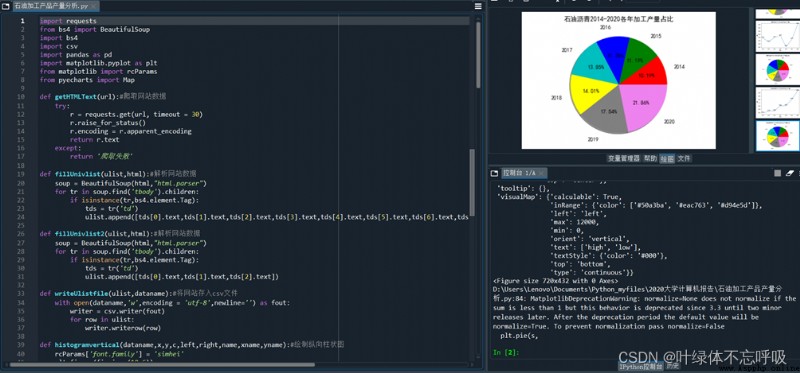This screenshot has width=800, height=373.
Task: Switch to the 变量管理器 pane tab
Action: coord(623,158)
